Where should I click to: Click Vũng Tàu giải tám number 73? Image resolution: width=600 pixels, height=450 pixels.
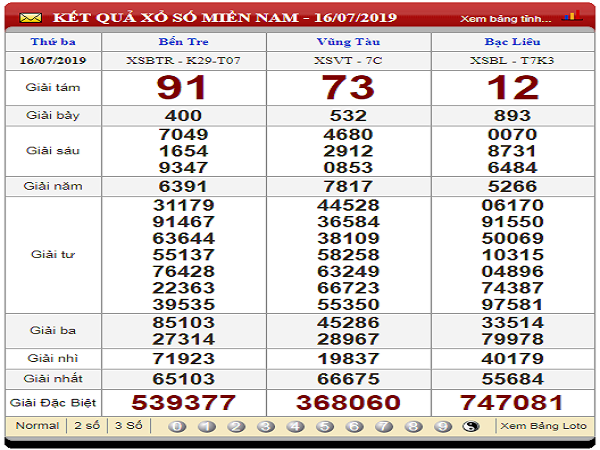point(348,88)
